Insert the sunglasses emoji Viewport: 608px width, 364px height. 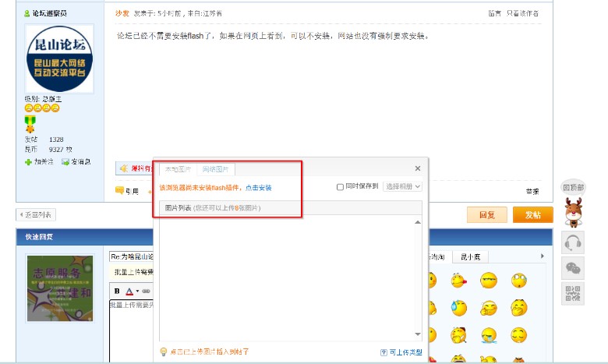coord(489,280)
